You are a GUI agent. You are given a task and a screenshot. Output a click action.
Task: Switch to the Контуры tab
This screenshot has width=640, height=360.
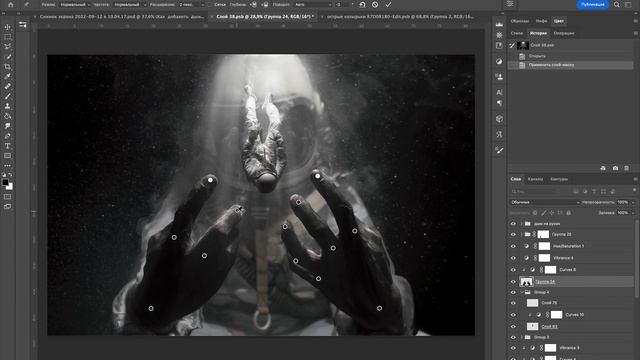point(559,179)
